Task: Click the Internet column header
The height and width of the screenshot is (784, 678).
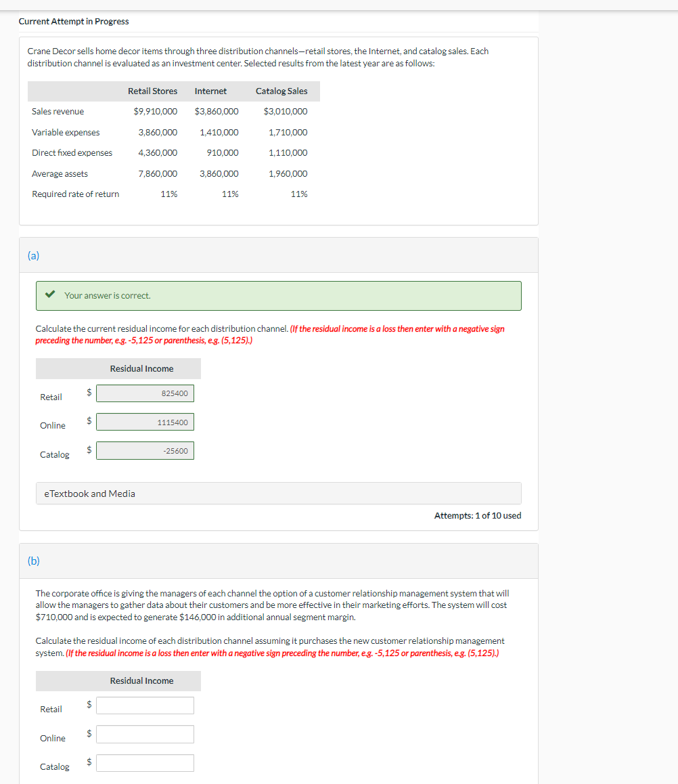Action: (210, 91)
